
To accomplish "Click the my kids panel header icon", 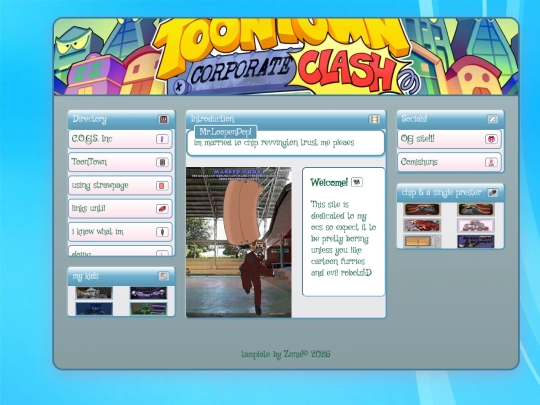I will coord(163,276).
